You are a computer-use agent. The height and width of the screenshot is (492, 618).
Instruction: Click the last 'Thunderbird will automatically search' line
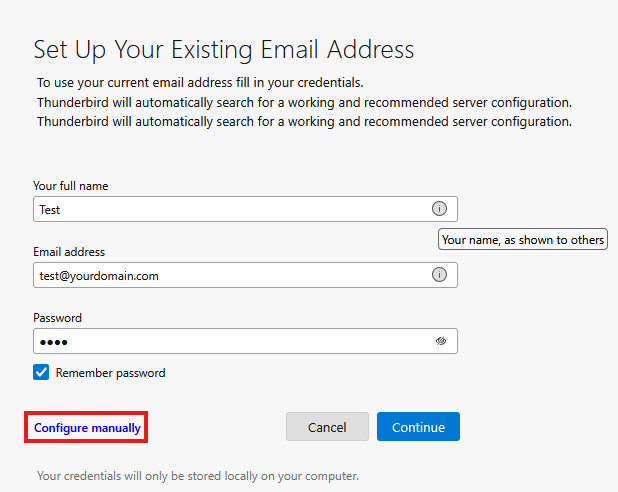(x=304, y=121)
